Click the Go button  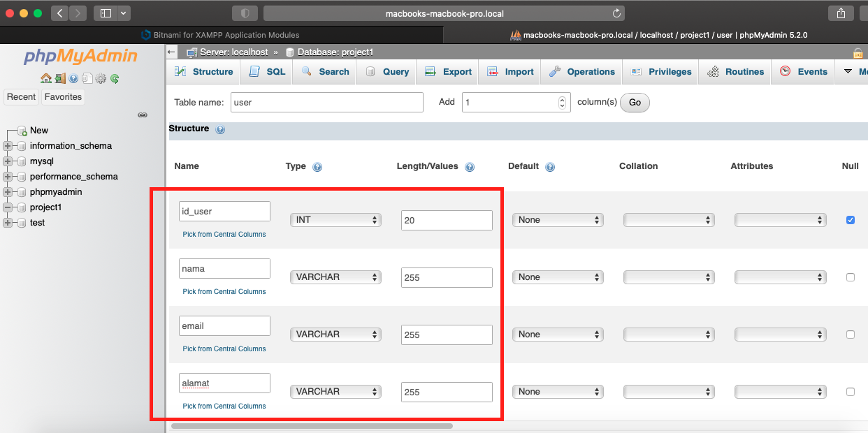[634, 102]
